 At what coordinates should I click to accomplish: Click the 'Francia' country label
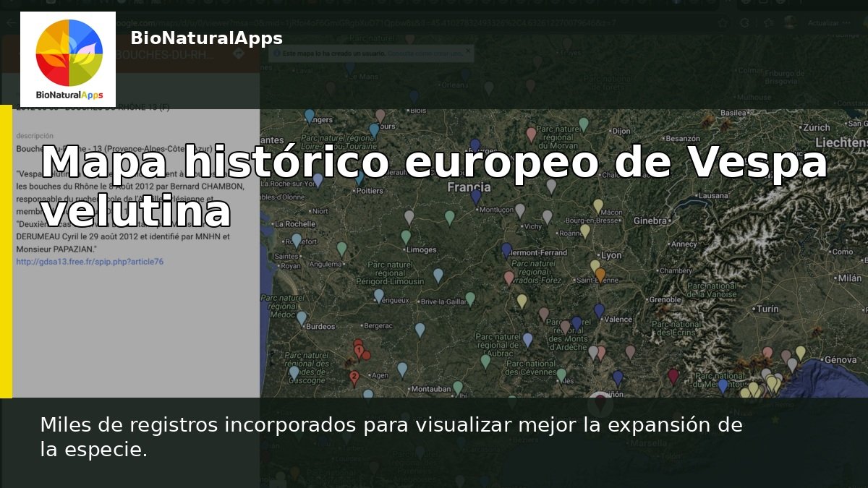pyautogui.click(x=469, y=187)
